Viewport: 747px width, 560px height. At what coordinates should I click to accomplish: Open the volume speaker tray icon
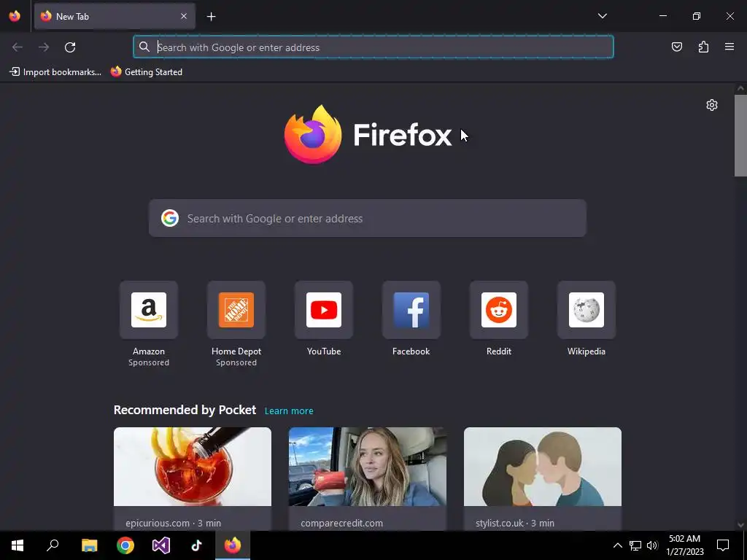652,545
